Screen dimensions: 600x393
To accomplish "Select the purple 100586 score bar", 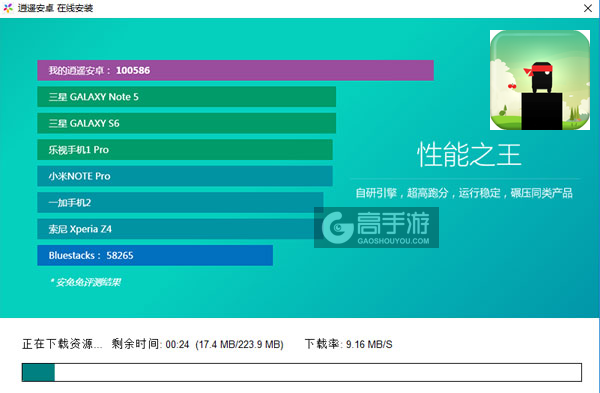I will 235,70.
